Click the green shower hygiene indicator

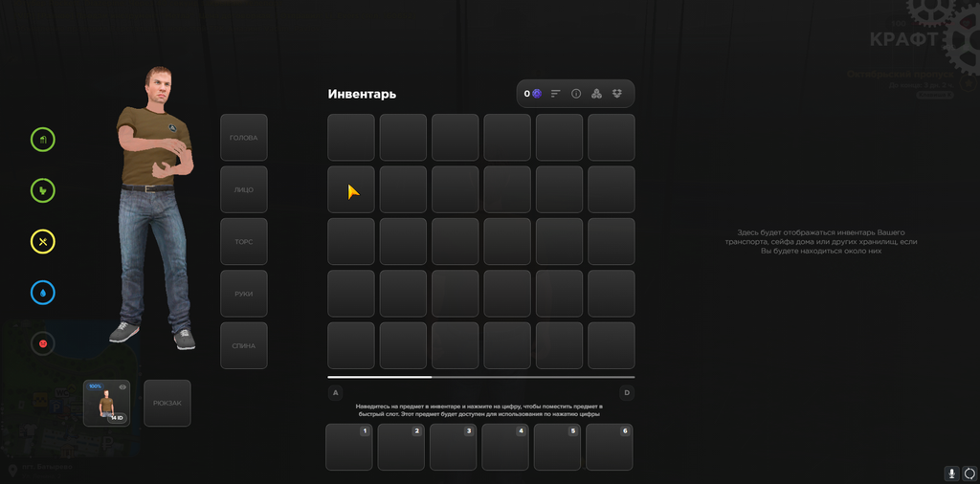(x=43, y=140)
